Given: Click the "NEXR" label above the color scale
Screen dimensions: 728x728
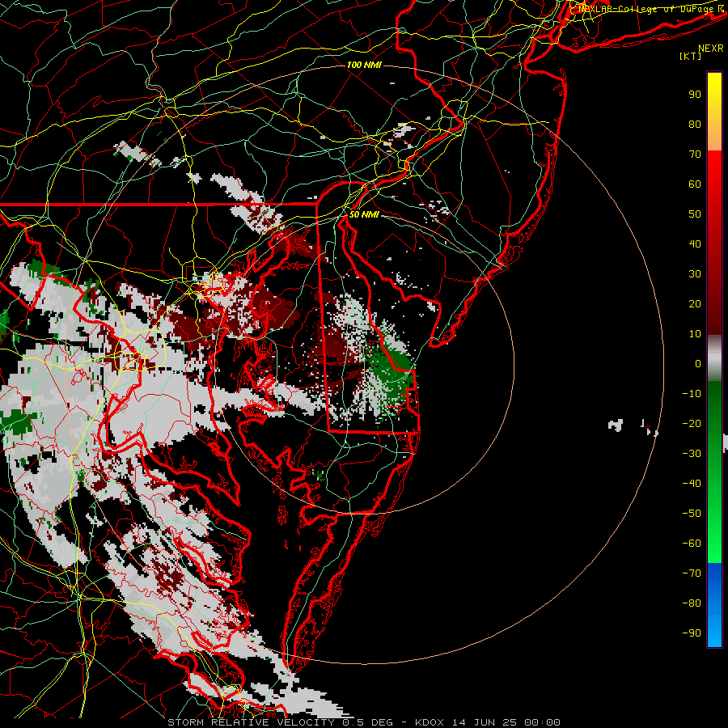Looking at the screenshot, I should (710, 49).
